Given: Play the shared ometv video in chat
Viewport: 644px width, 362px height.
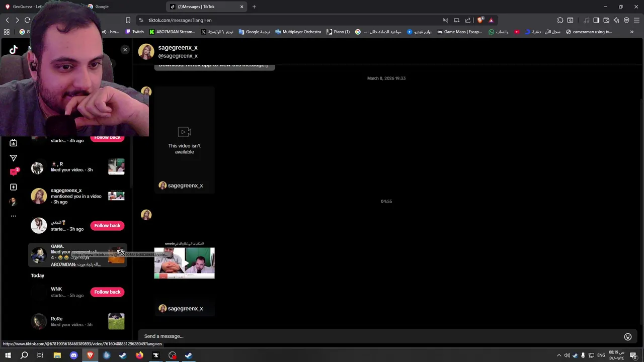Looking at the screenshot, I should click(x=184, y=262).
